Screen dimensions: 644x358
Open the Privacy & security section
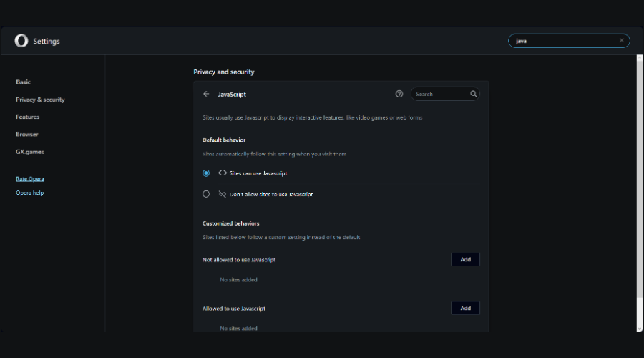pyautogui.click(x=40, y=100)
